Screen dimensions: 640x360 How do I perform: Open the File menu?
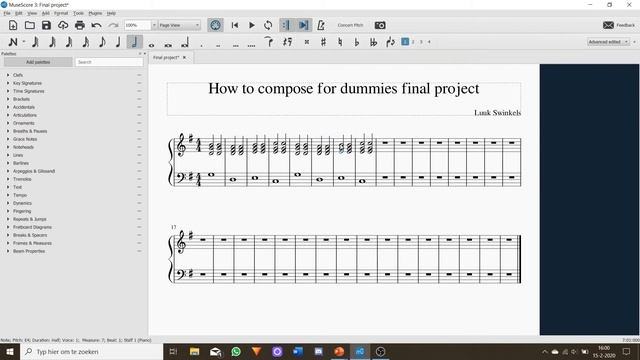[7, 13]
